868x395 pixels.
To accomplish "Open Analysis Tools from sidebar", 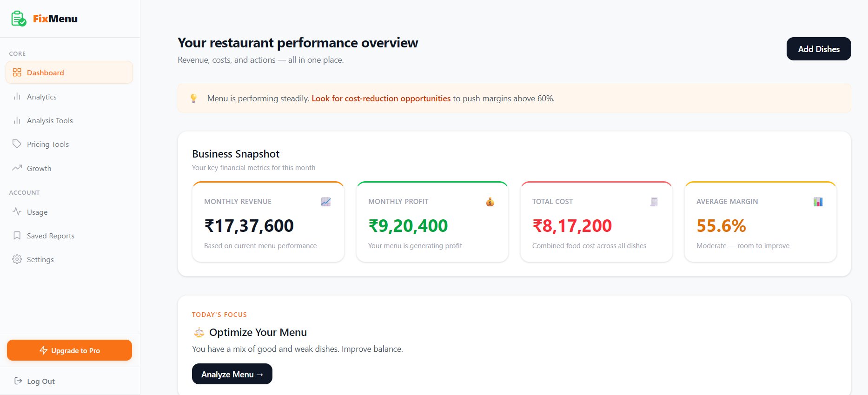I will [x=69, y=120].
